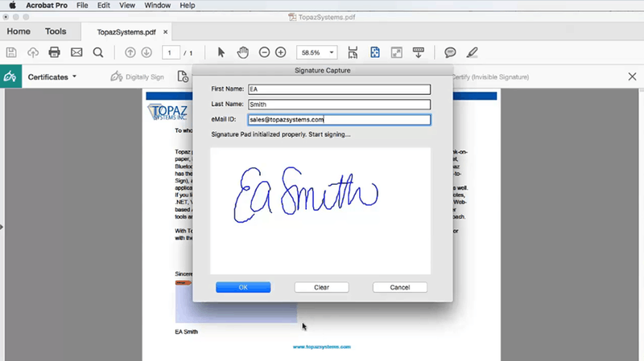Click the upload to cloud icon
Screen dimensions: 644x361
click(33, 52)
